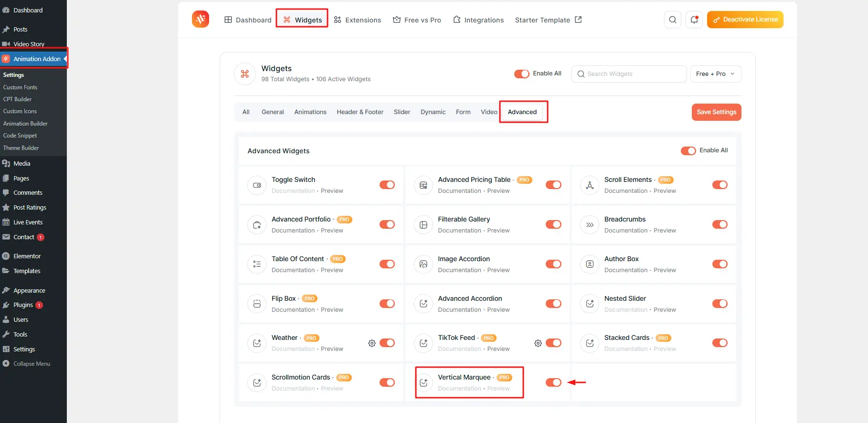Click the Scrollmotion Cards widget icon
Screen dimensions: 868x423
257,382
